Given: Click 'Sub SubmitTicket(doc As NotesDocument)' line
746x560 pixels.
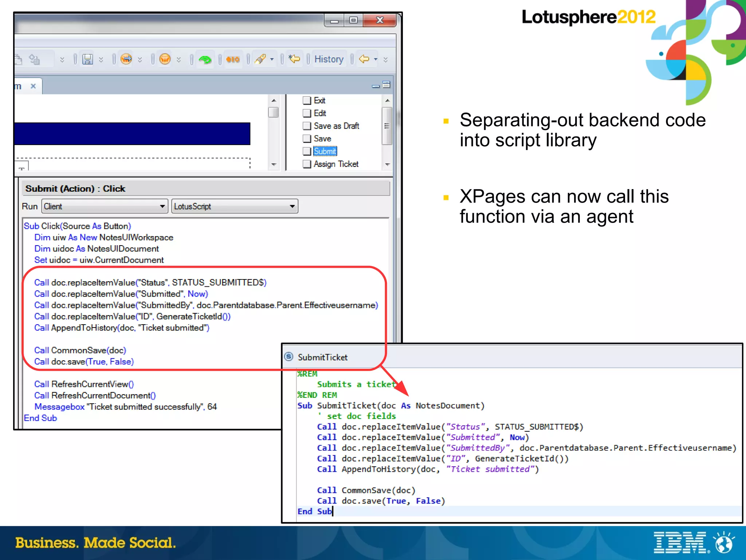Looking at the screenshot, I should tap(391, 406).
